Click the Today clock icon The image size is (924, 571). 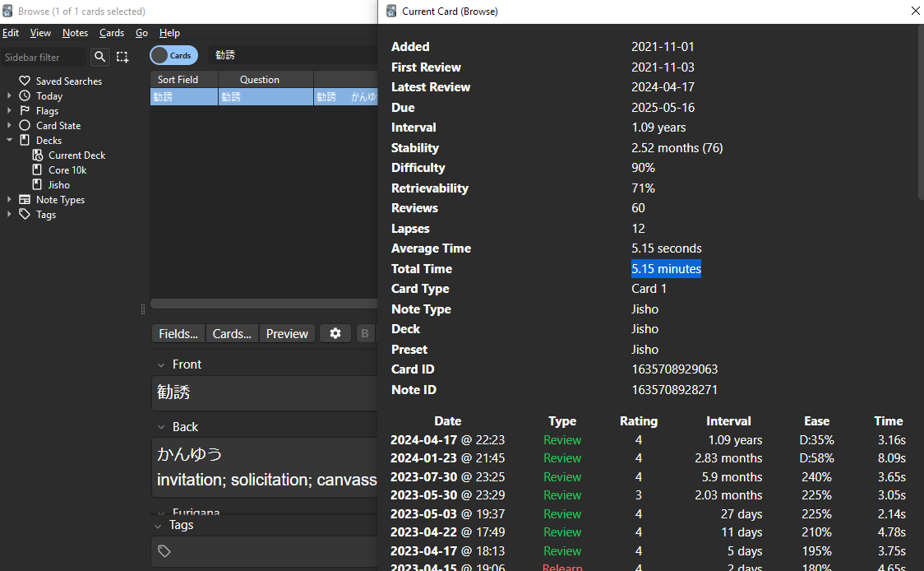click(x=25, y=95)
